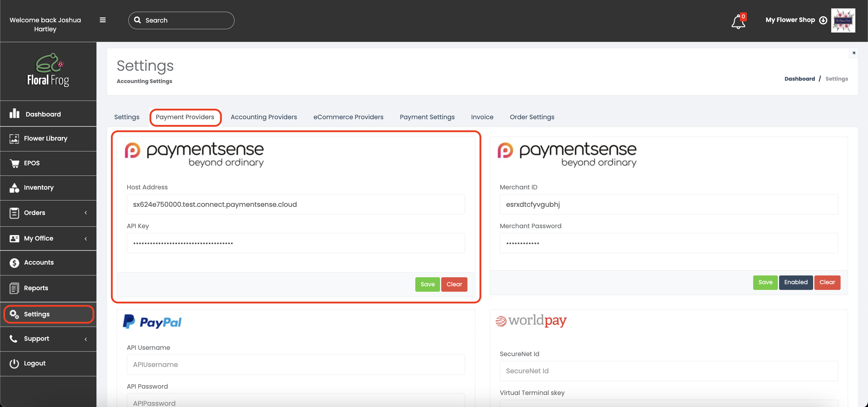Select the Flower Library image icon
The width and height of the screenshot is (868, 407).
[14, 138]
